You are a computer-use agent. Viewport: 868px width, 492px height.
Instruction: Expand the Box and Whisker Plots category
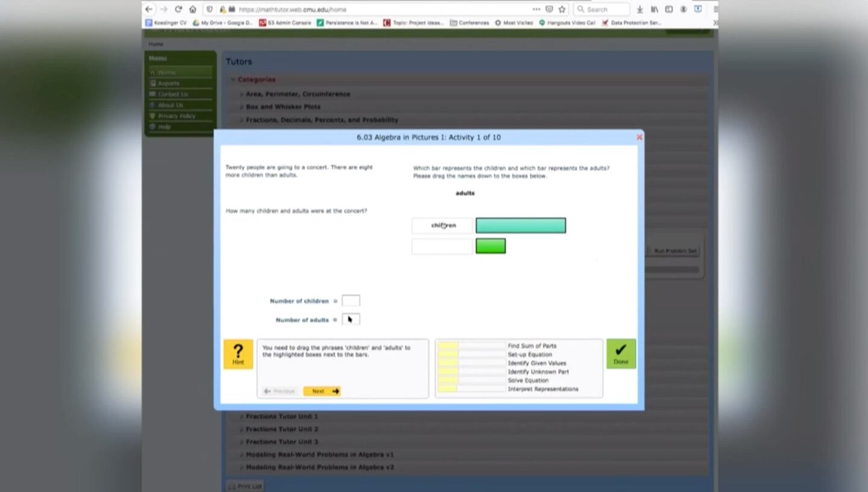283,107
